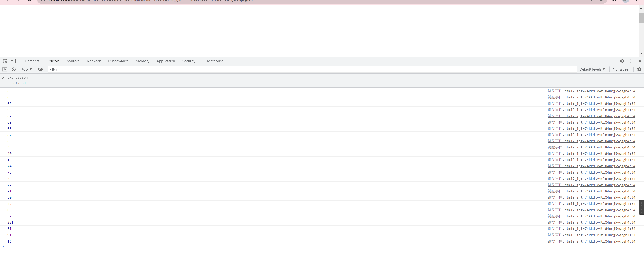Image resolution: width=644 pixels, height=255 pixels.
Task: Expand the top JavaScript context dropdown
Action: pos(27,69)
